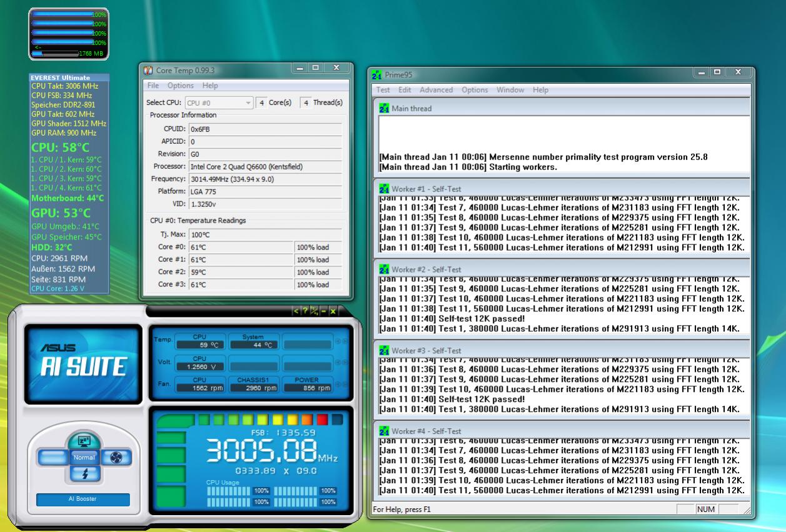Click the Platform value LGA 775

click(265, 191)
